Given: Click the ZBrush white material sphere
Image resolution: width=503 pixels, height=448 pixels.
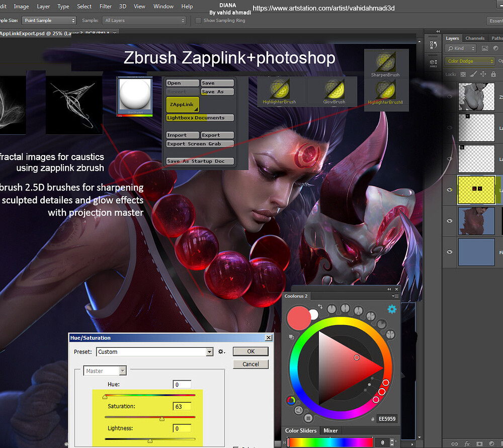Looking at the screenshot, I should coord(135,95).
